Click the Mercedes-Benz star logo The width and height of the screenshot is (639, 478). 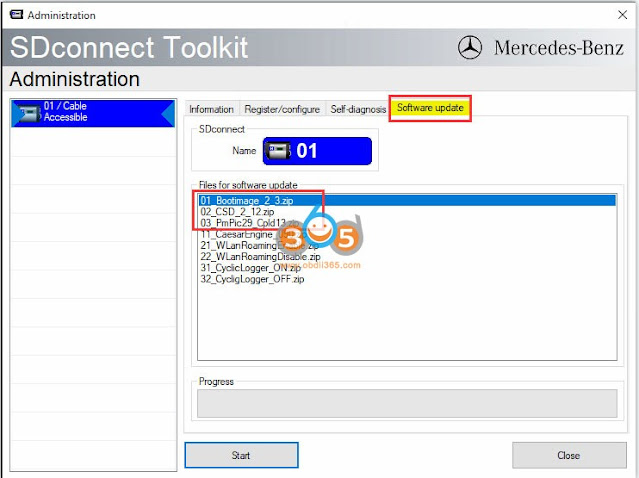click(x=469, y=47)
